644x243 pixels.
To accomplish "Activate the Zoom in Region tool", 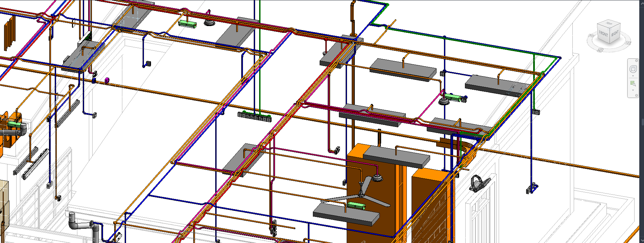I will 633,84.
